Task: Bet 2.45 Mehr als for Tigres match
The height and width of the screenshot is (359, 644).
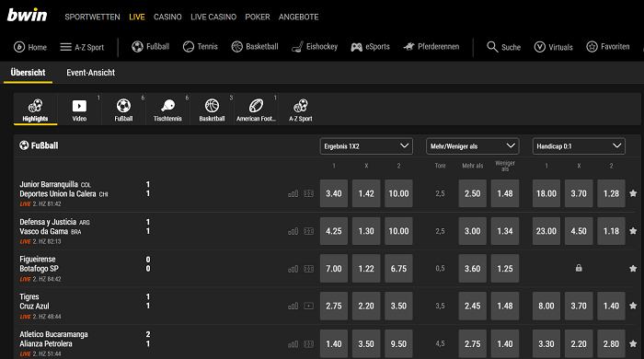Action: coord(473,306)
